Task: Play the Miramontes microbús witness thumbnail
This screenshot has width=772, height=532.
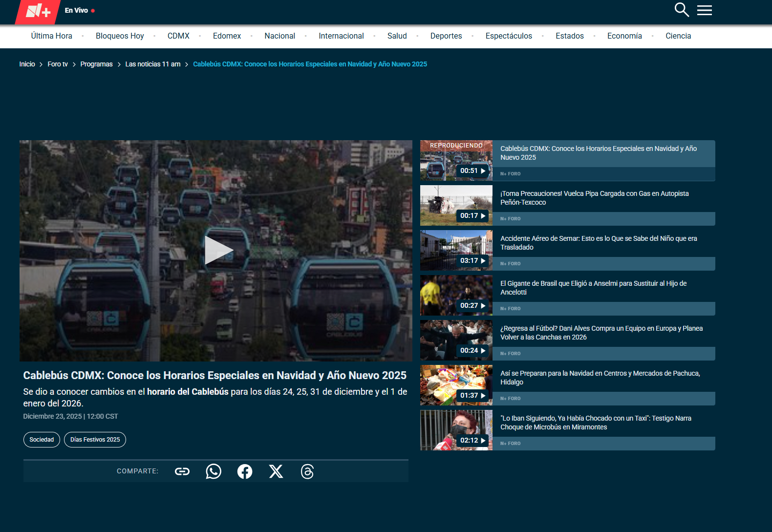Action: coord(456,430)
